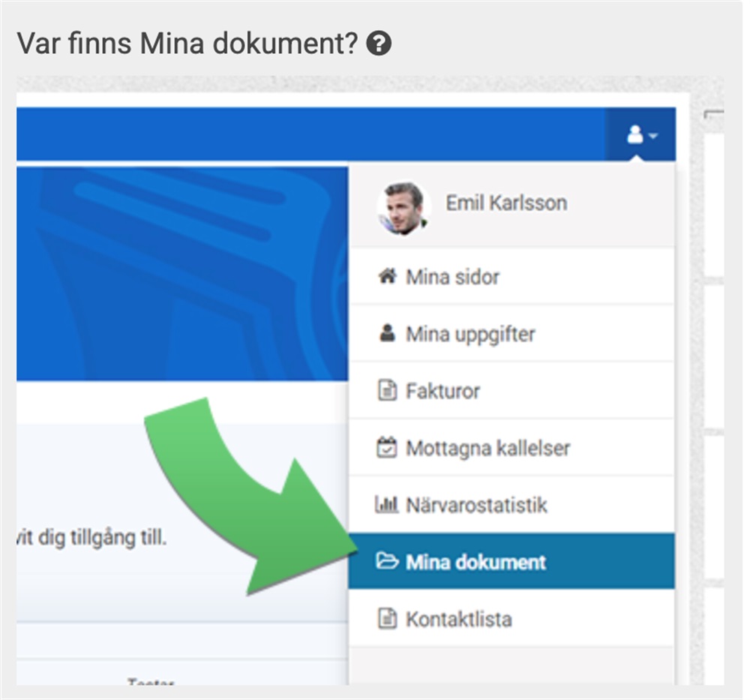Image resolution: width=750 pixels, height=700 pixels.
Task: Choose Mina uppgifter in the dropdown menu
Action: pos(470,334)
